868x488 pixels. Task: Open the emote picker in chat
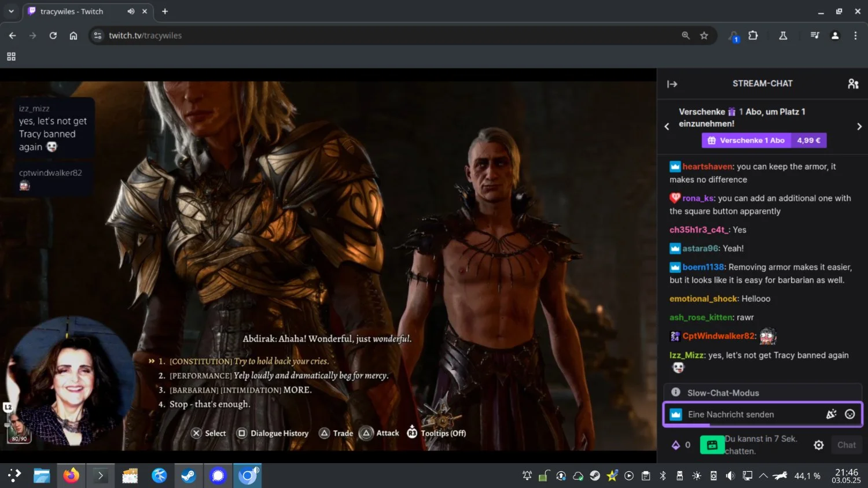click(x=849, y=414)
